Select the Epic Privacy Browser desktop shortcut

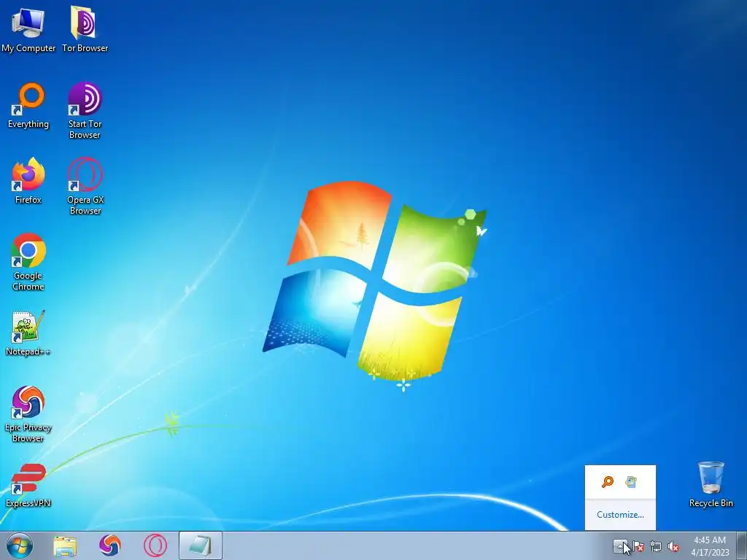28,414
